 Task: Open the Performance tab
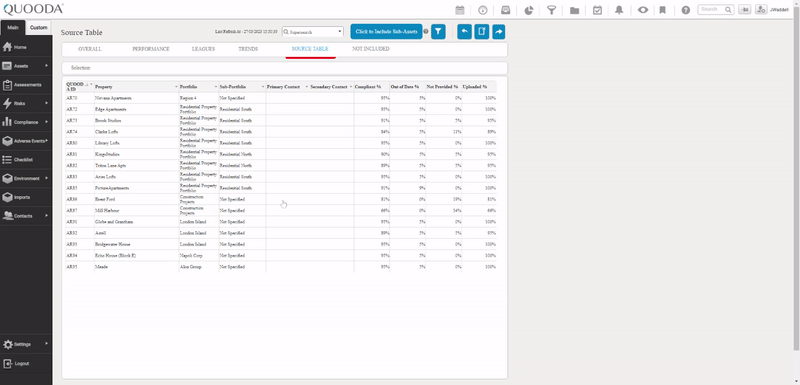pos(151,49)
